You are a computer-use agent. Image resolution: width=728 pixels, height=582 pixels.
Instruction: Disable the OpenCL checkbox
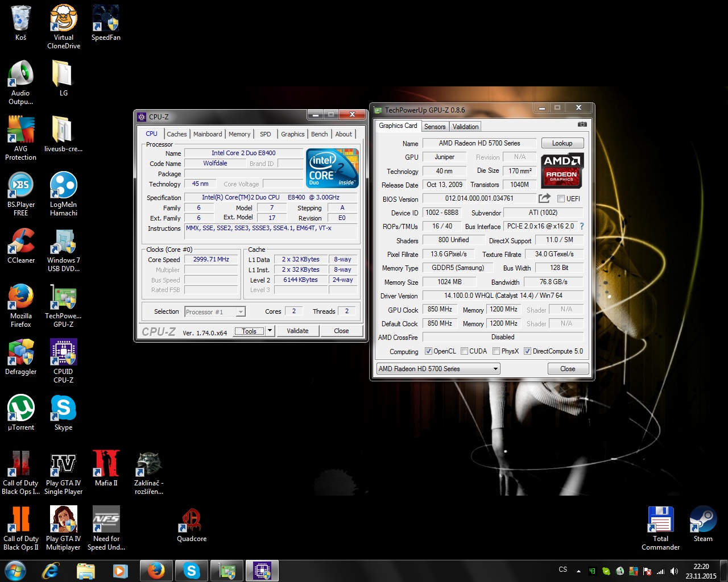point(428,351)
